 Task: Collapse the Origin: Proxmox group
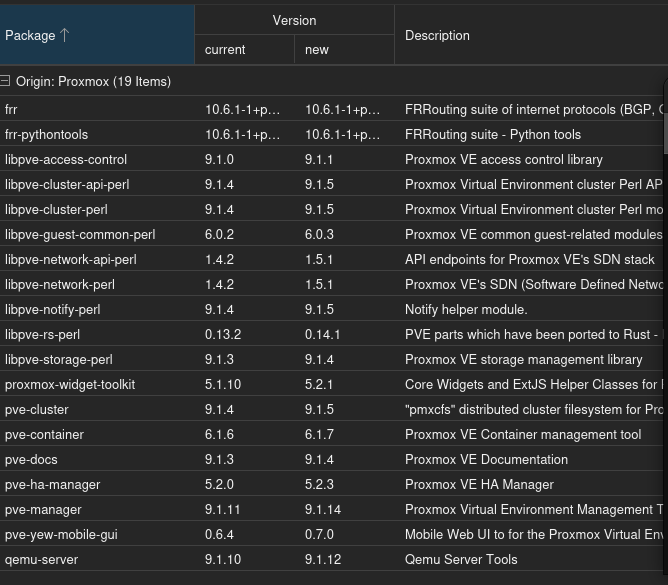(5, 81)
